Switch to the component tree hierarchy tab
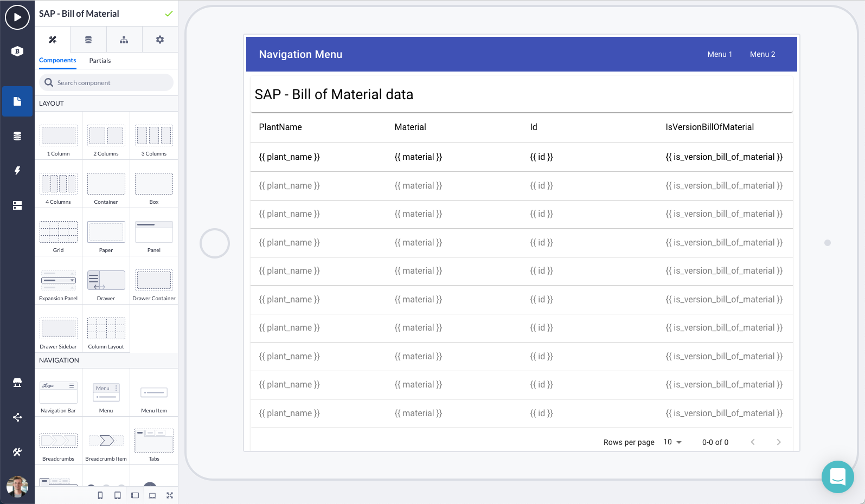 tap(124, 40)
